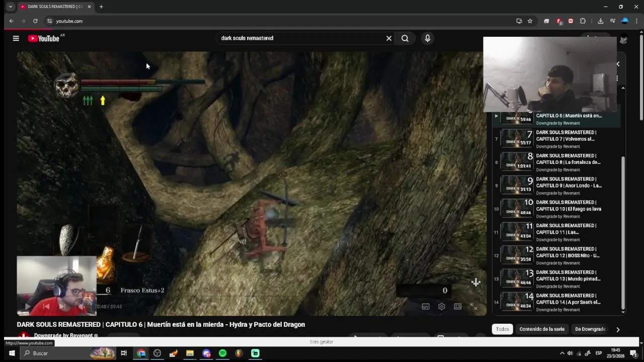Open the Chrome extensions puzzle icon
This screenshot has height=362, width=644.
click(583, 21)
